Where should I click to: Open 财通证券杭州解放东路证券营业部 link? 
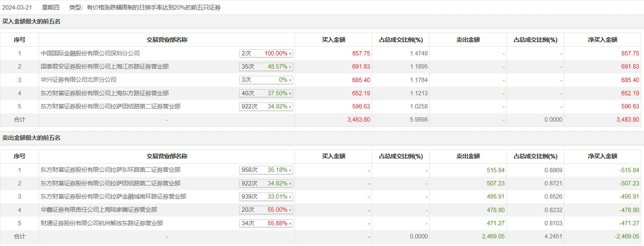pyautogui.click(x=102, y=223)
